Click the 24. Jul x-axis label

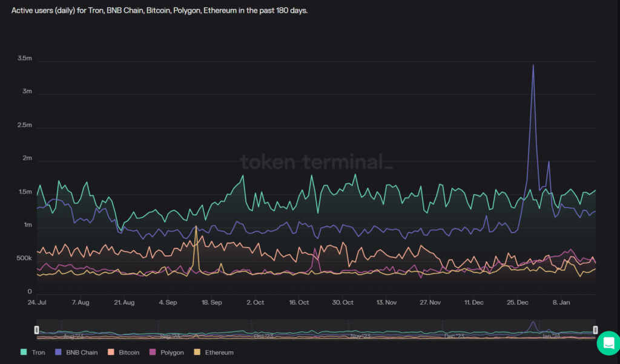tap(38, 302)
